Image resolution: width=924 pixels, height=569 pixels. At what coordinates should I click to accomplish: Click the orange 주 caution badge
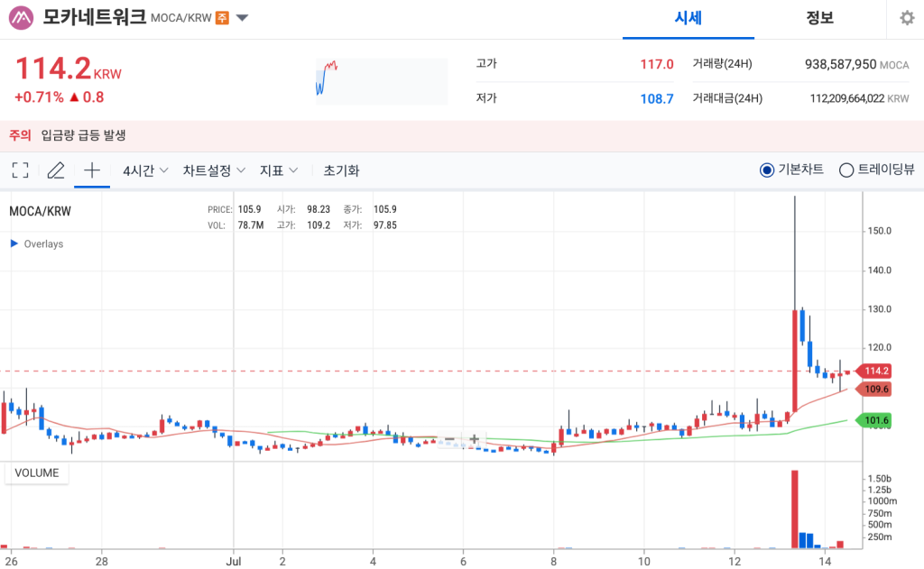coord(222,18)
